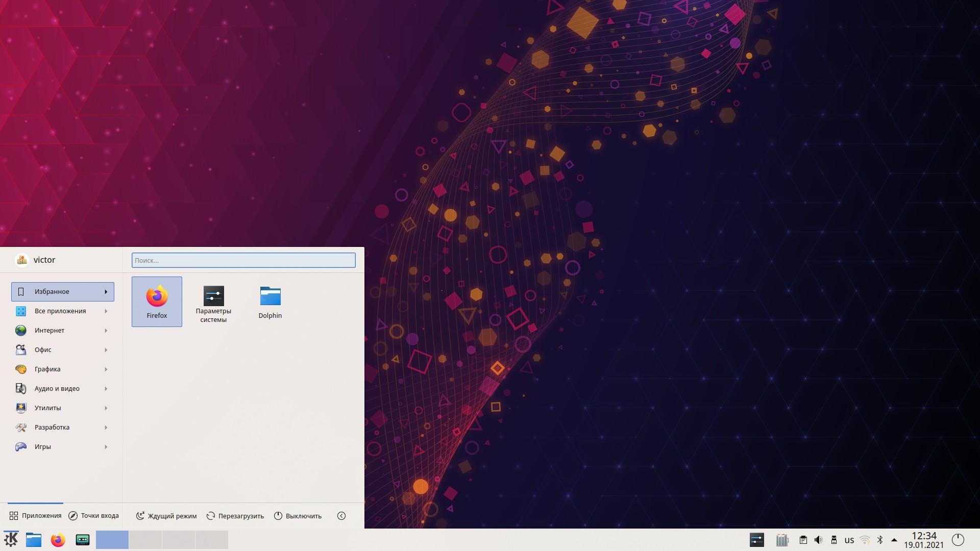Viewport: 980px width, 551px height.
Task: Click the Перезагрузить button
Action: pyautogui.click(x=235, y=516)
